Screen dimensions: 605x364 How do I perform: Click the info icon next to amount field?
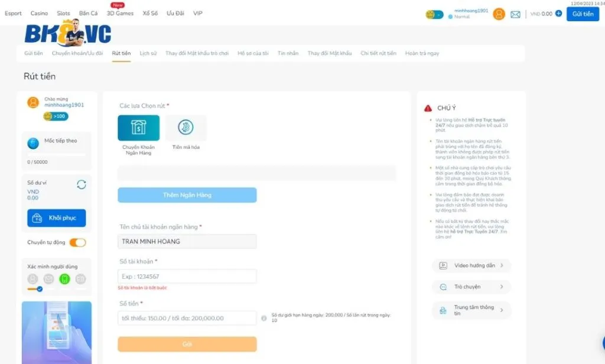tap(264, 318)
